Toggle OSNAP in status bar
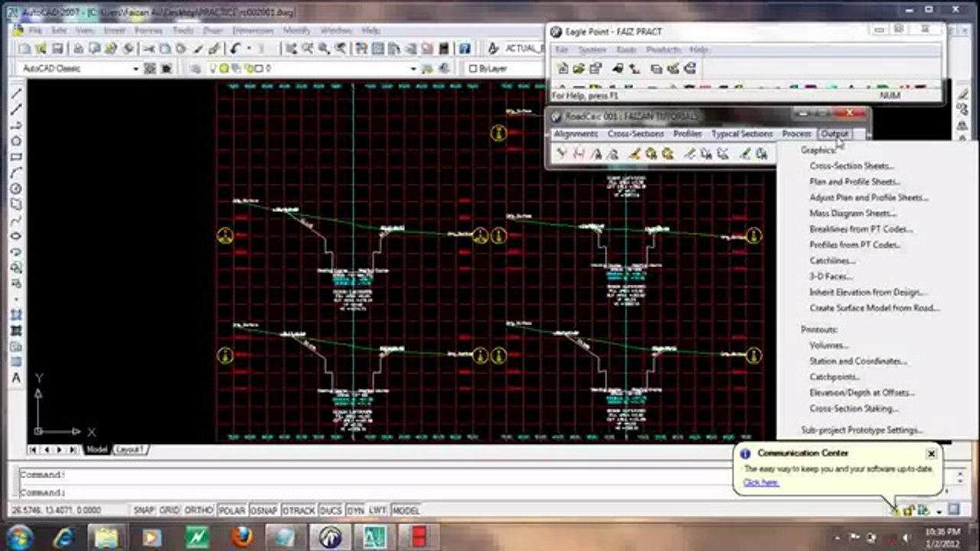 click(264, 510)
